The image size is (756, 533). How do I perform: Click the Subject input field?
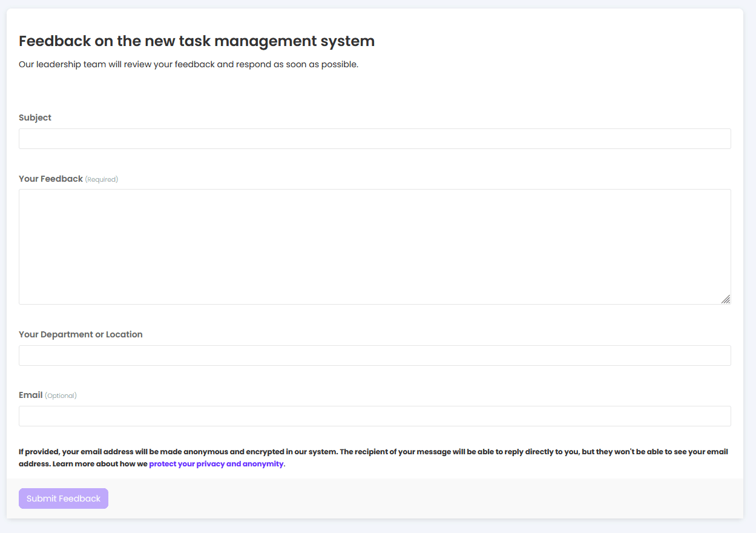tap(375, 139)
